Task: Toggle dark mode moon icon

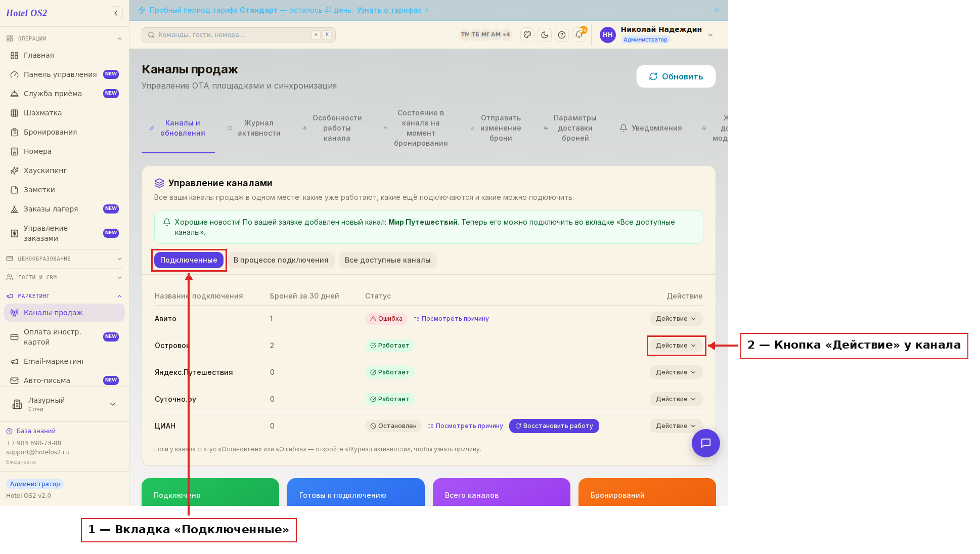Action: coord(545,35)
